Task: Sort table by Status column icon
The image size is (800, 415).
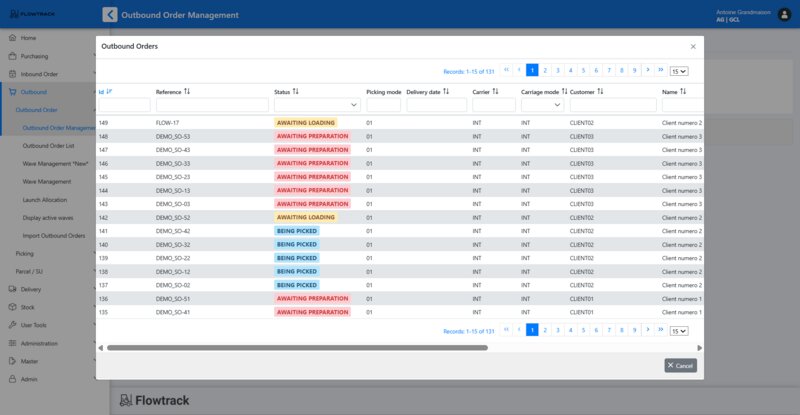Action: click(x=296, y=91)
